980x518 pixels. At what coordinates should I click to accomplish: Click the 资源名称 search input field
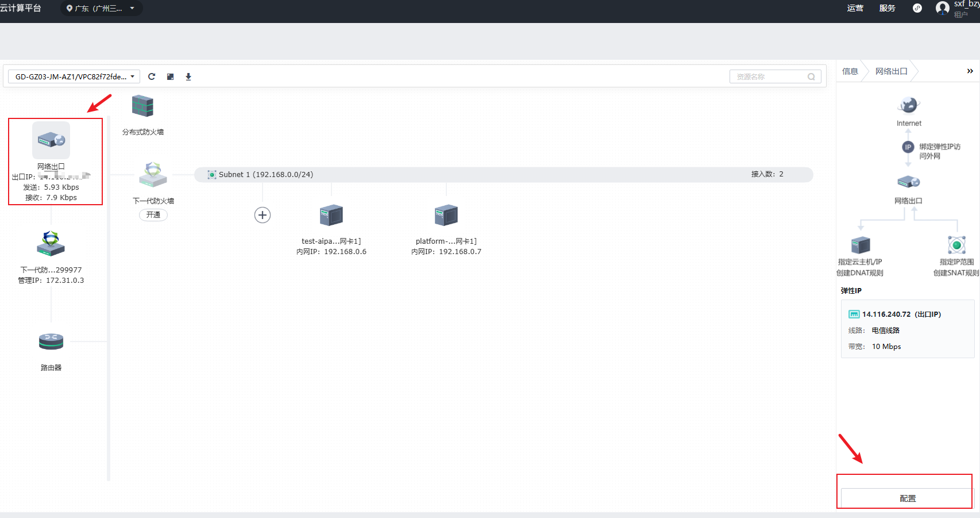[770, 76]
